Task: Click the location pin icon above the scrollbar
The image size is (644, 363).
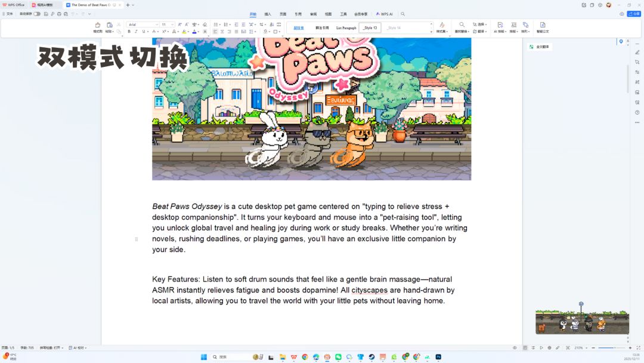Action: click(x=621, y=42)
